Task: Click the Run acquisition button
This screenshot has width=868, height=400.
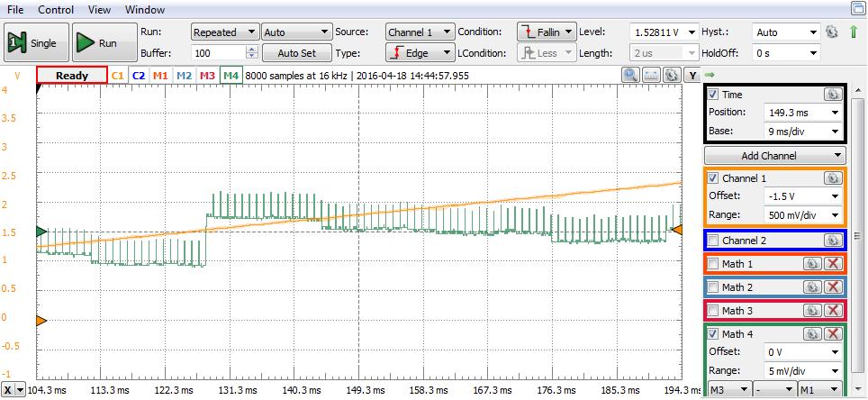Action: tap(104, 42)
